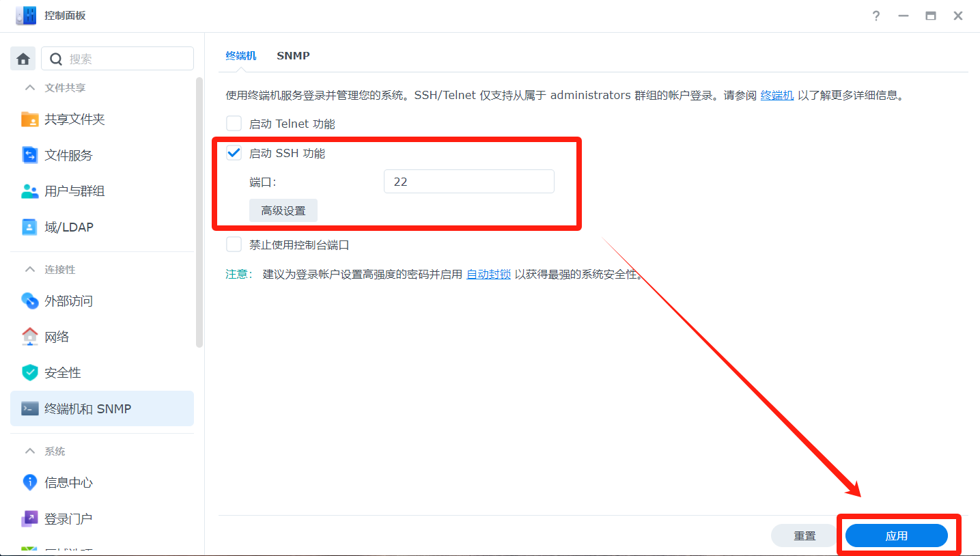Open 域/LDAP domain icon
Image resolution: width=980 pixels, height=556 pixels.
(x=29, y=227)
